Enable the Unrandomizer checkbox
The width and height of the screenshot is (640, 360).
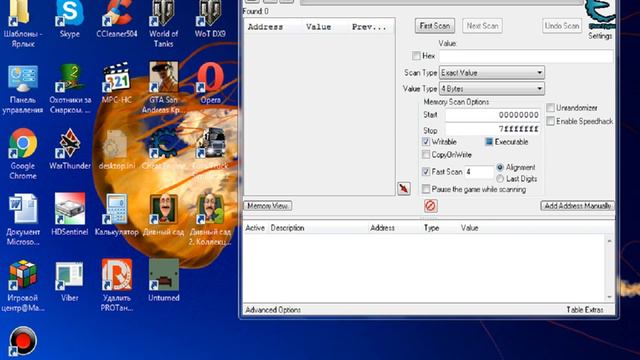[x=550, y=108]
